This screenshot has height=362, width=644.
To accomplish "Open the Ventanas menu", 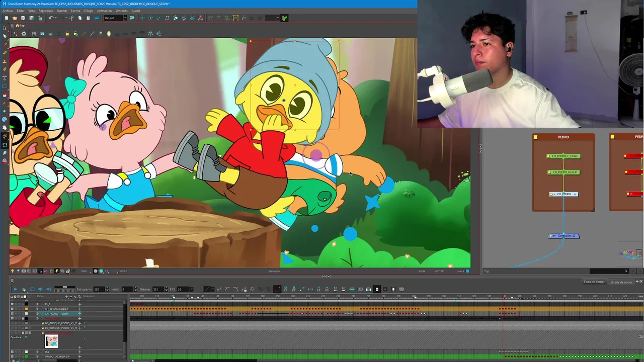I will point(122,11).
